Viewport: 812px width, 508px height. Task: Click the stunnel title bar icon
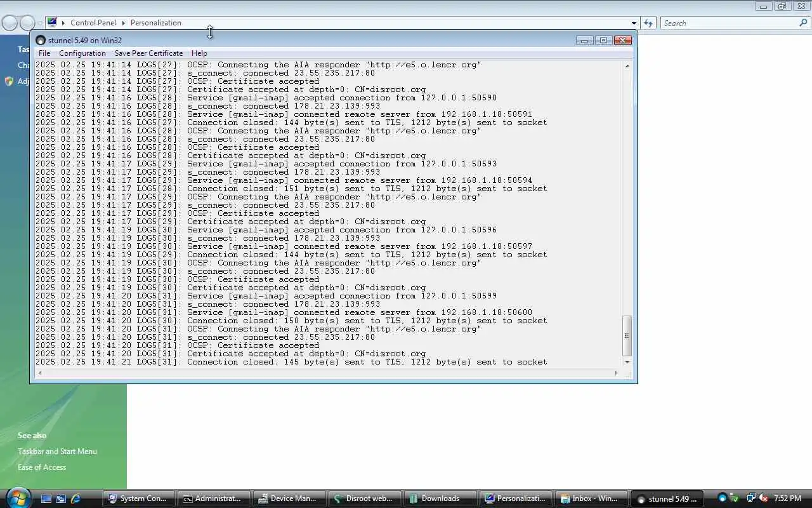pyautogui.click(x=41, y=41)
